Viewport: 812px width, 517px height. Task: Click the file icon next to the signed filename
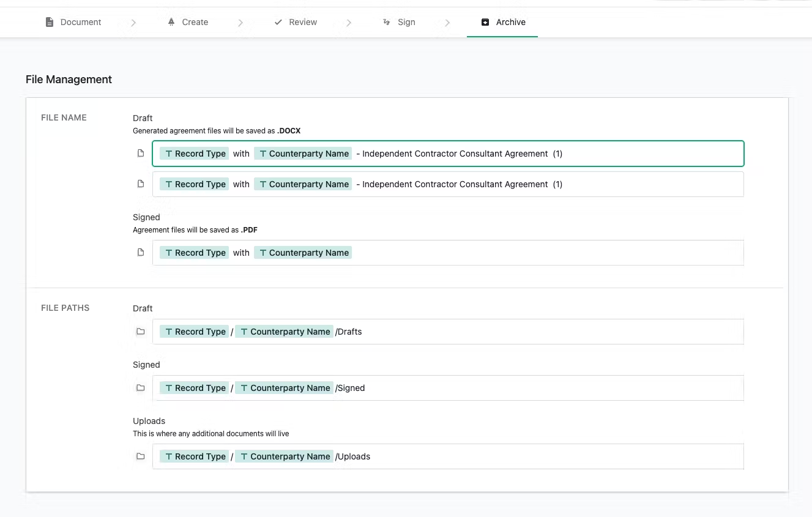tap(140, 252)
